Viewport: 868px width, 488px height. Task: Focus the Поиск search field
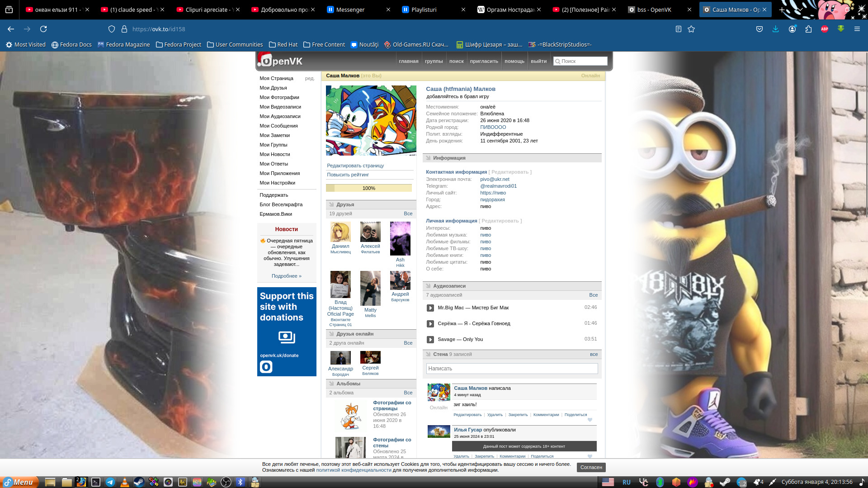(580, 61)
